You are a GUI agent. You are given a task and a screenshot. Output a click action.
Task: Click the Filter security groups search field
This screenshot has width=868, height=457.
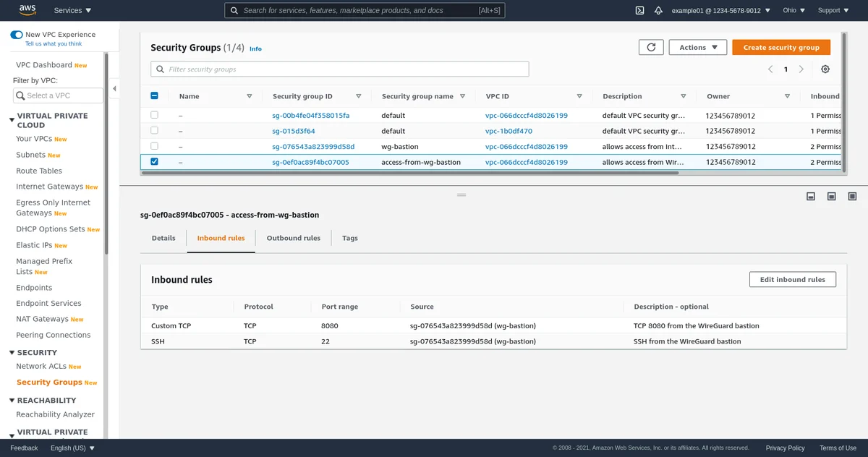340,69
